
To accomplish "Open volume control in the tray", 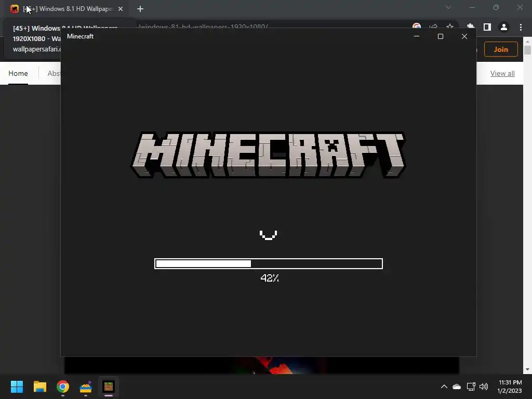I will [x=484, y=387].
